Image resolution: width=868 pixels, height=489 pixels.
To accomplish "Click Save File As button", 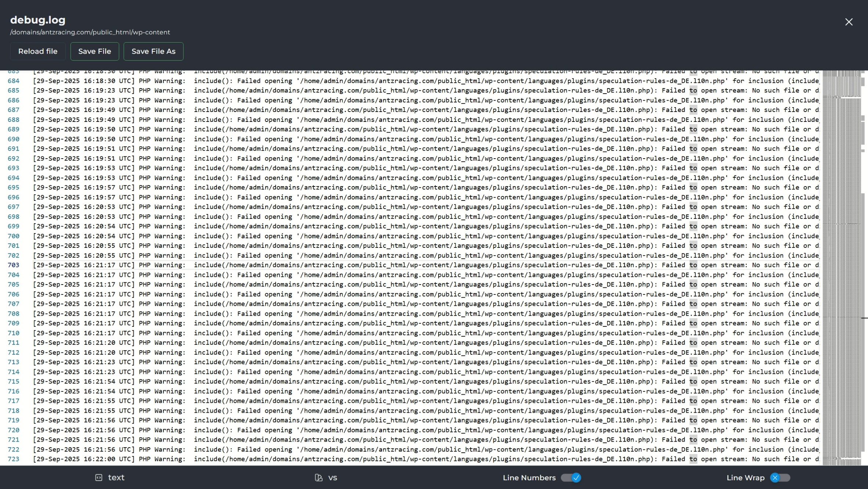I will click(154, 51).
